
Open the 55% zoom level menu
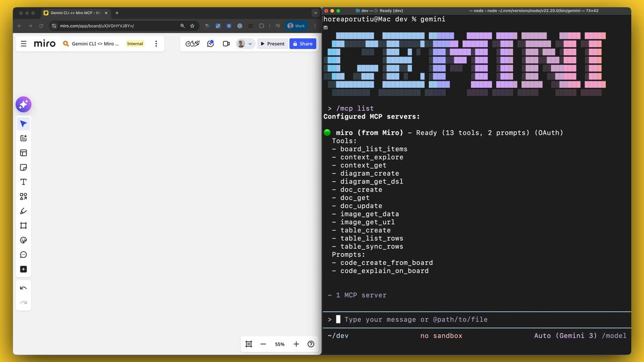pyautogui.click(x=280, y=344)
